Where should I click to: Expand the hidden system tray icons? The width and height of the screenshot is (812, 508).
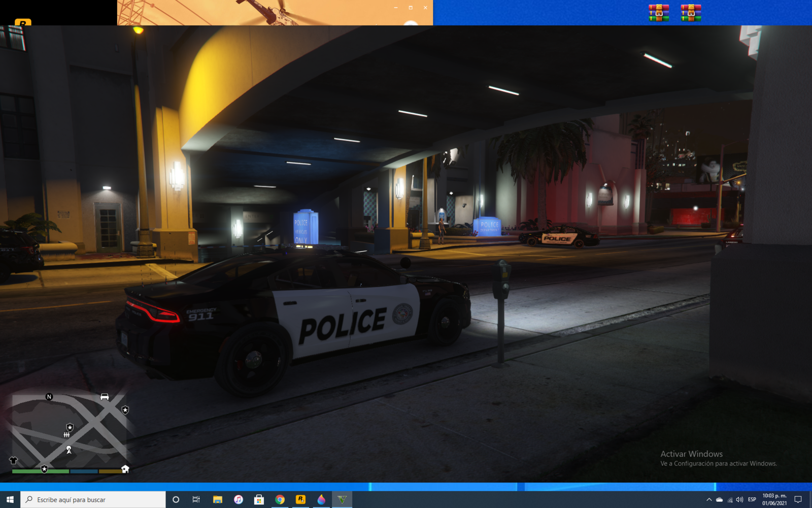(709, 500)
